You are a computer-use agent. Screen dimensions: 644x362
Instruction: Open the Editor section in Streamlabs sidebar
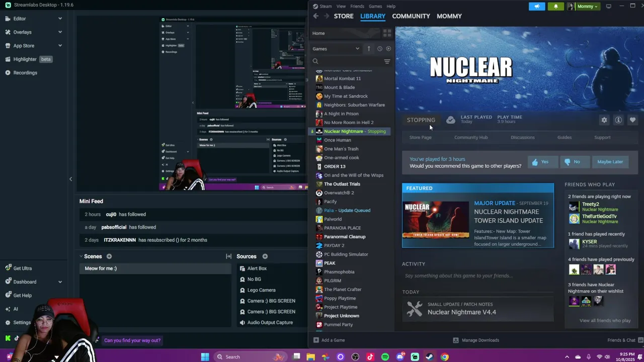tap(20, 19)
